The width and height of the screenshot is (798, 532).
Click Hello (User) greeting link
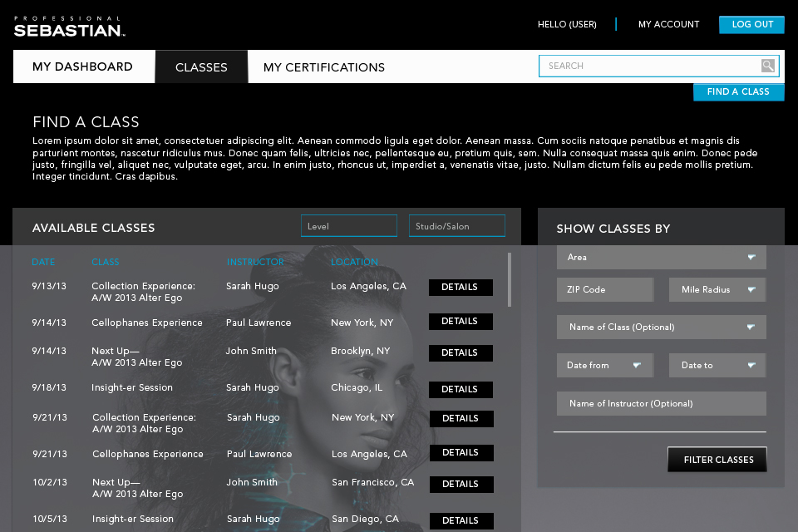567,24
